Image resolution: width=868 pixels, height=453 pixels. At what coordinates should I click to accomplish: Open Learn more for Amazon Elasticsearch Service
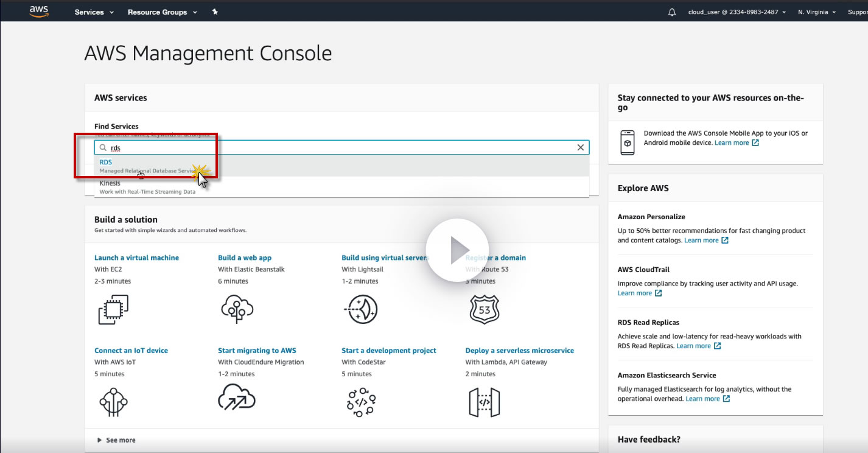702,399
